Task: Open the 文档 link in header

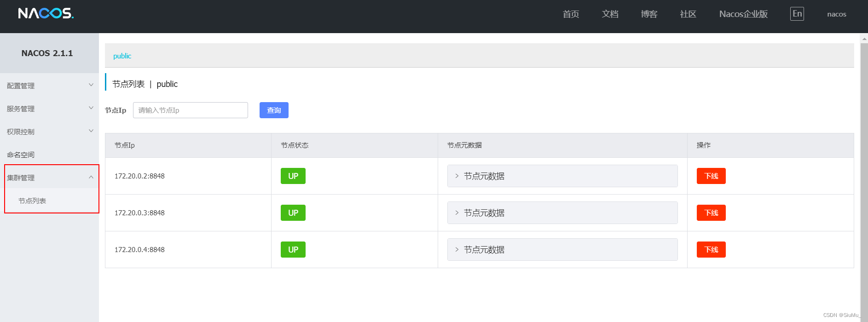Action: coord(610,14)
